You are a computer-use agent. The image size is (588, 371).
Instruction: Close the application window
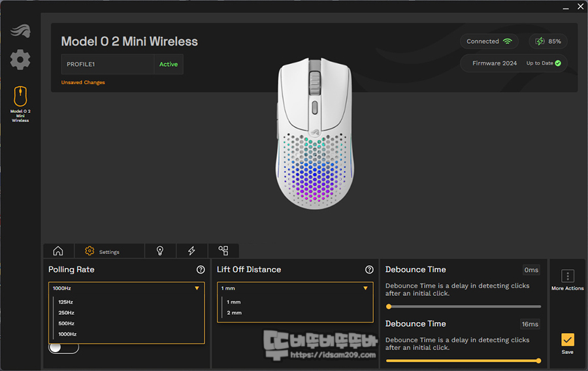581,7
